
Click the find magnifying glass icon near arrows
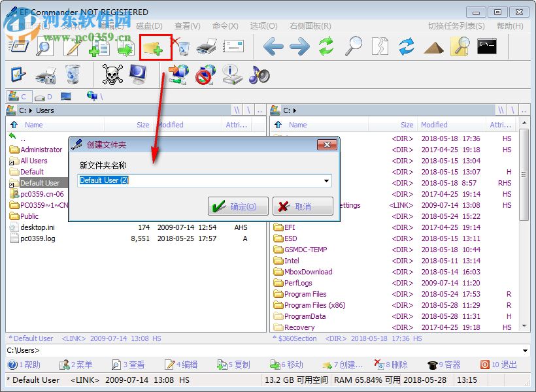coord(354,46)
